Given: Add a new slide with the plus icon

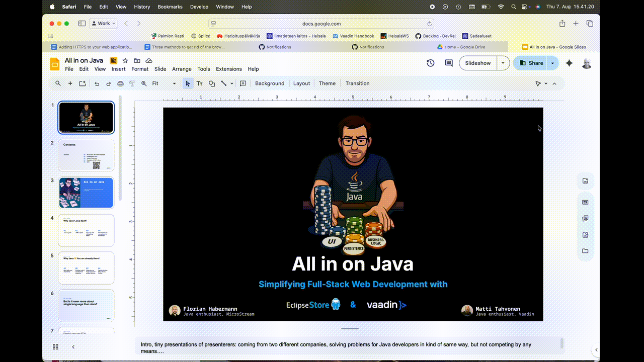Looking at the screenshot, I should pos(70,83).
